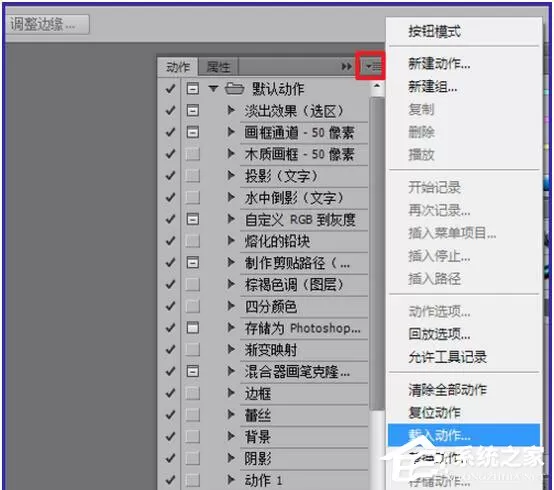
Task: Toggle dialog icon for 存储为 Photoshop
Action: (x=193, y=328)
